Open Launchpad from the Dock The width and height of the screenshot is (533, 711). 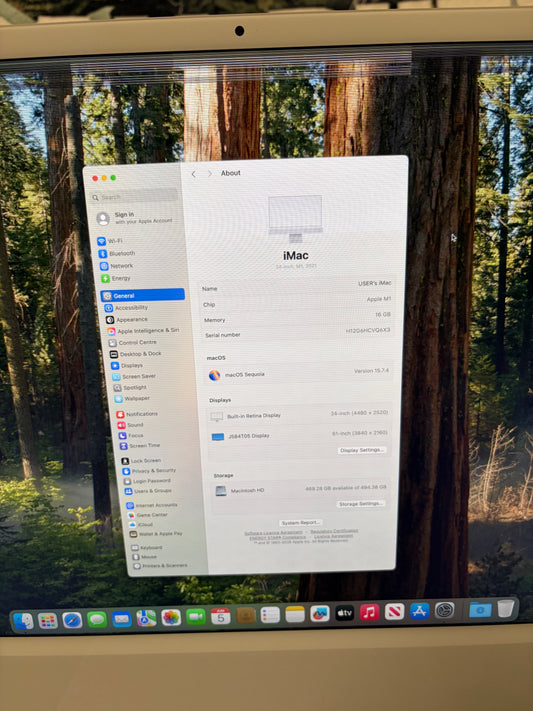tap(48, 620)
